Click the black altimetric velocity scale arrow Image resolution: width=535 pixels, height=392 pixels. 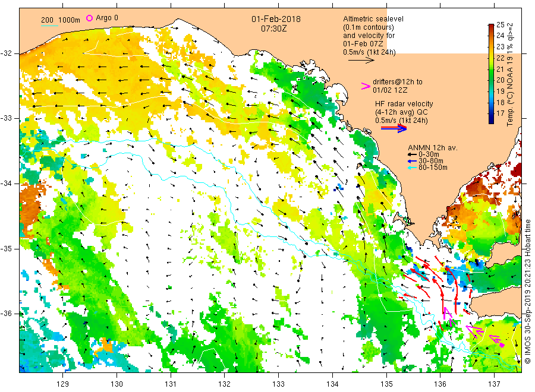(x=361, y=61)
